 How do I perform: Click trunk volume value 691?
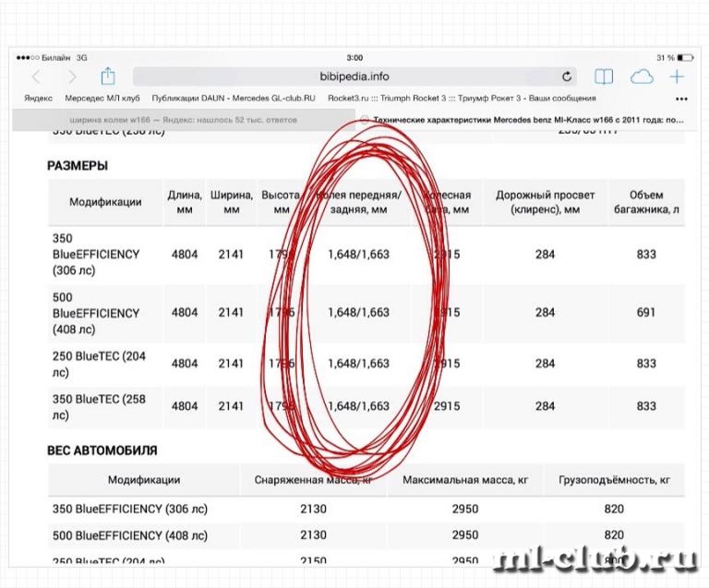(645, 312)
